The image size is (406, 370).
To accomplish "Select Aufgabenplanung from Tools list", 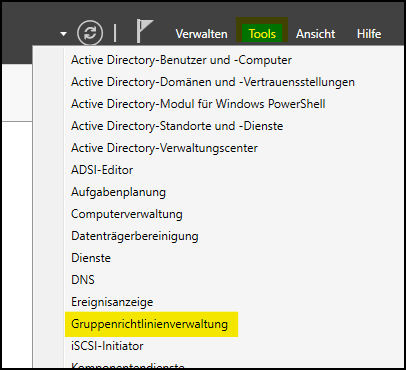I will coord(118,192).
